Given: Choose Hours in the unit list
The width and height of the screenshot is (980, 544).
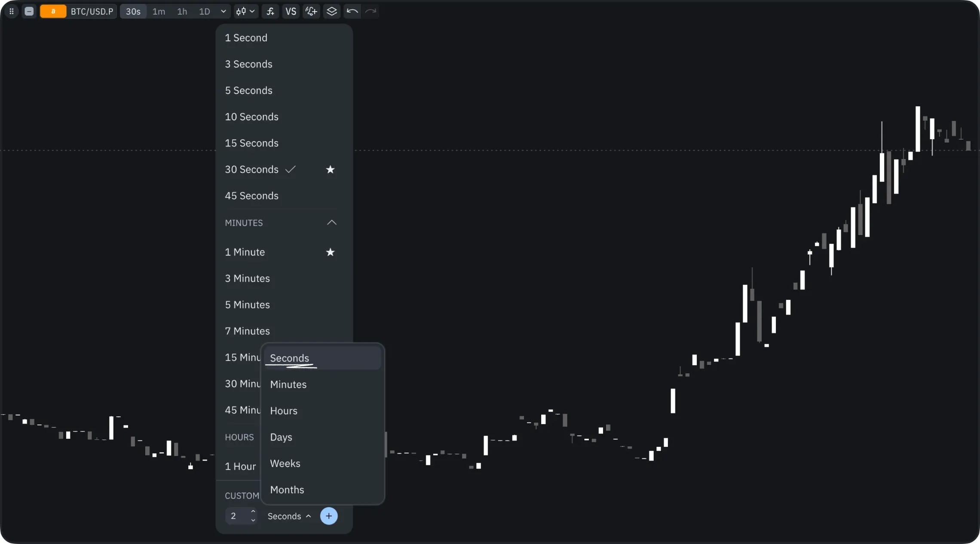Looking at the screenshot, I should tap(284, 411).
